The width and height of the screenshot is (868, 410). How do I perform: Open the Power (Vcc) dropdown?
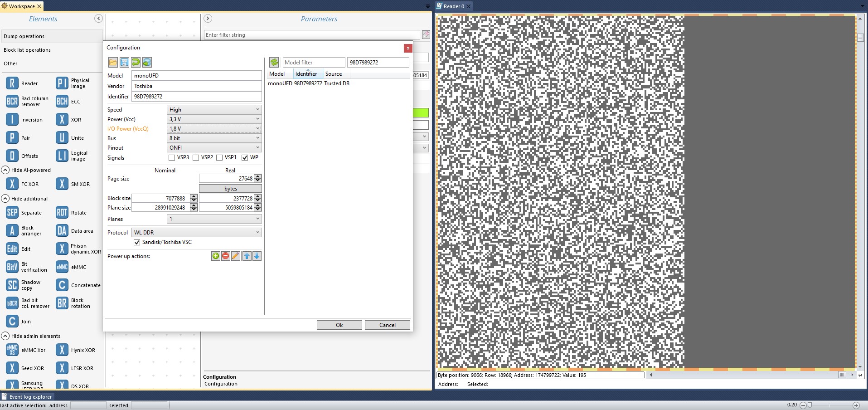point(214,119)
